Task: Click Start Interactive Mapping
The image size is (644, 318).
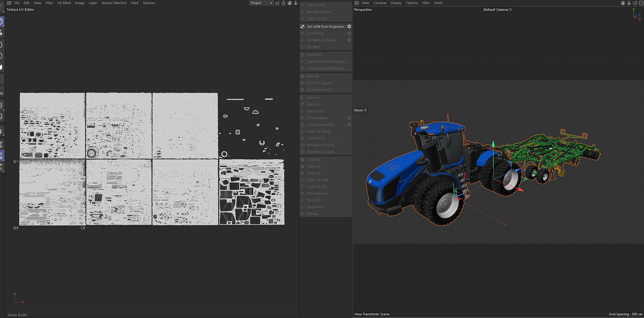Action: point(325,62)
